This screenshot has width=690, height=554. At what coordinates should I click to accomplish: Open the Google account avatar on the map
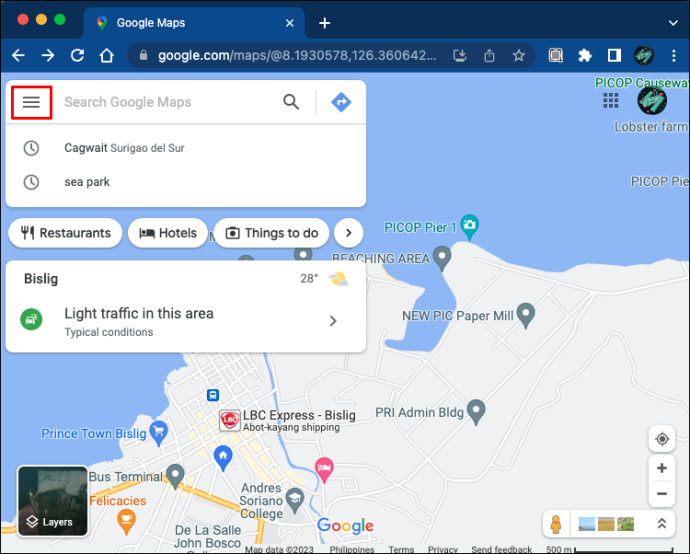point(652,100)
